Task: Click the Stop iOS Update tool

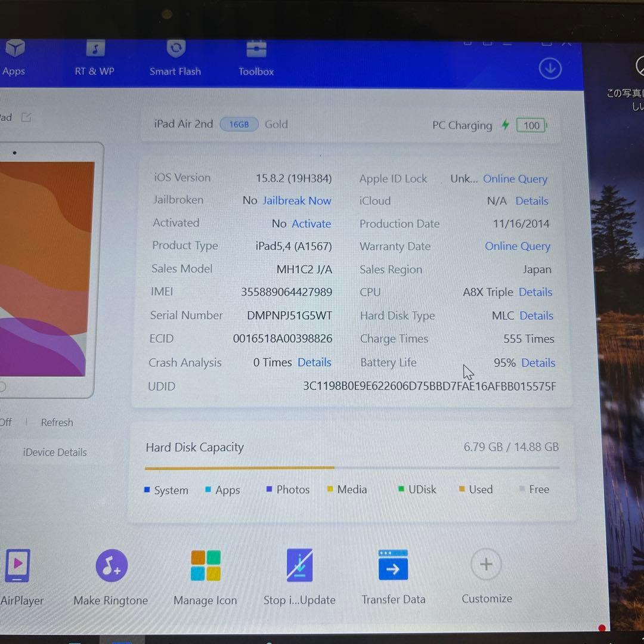Action: pyautogui.click(x=299, y=575)
